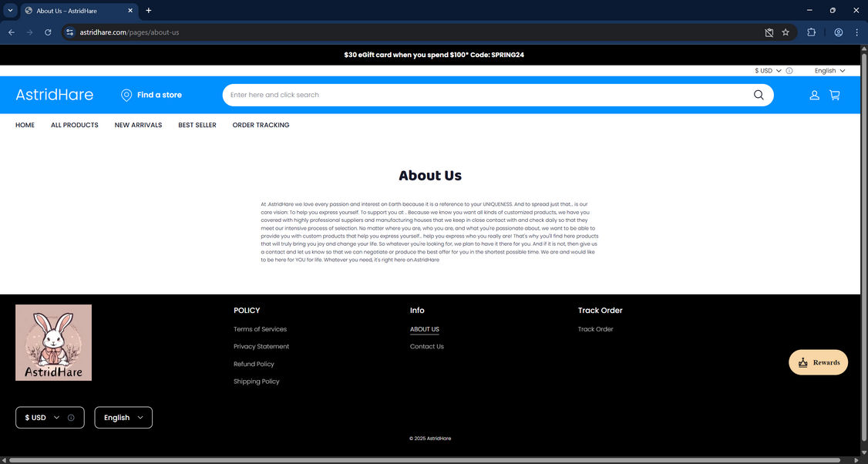Expand the header USD currency dropdown
This screenshot has height=464, width=868.
769,71
